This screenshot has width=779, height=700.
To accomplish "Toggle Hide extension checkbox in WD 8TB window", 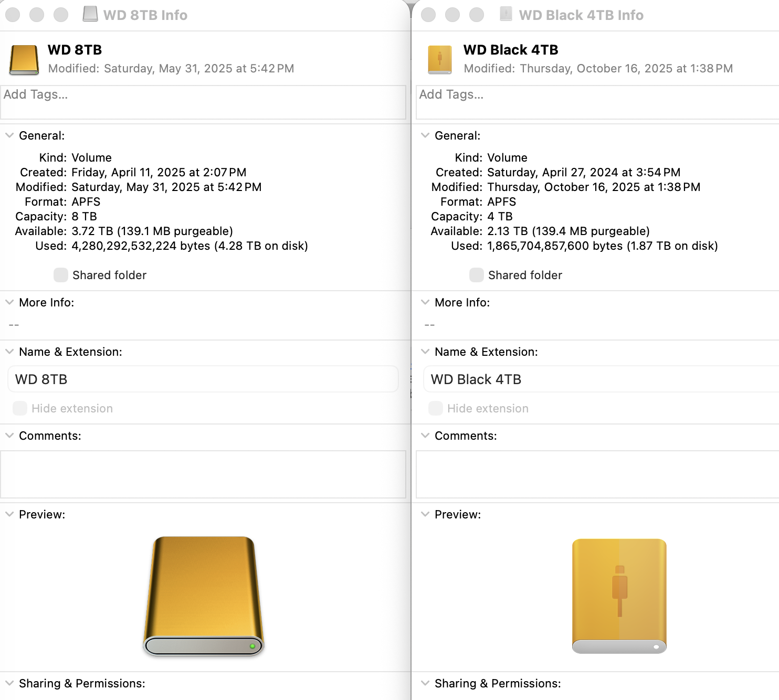I will [x=20, y=408].
